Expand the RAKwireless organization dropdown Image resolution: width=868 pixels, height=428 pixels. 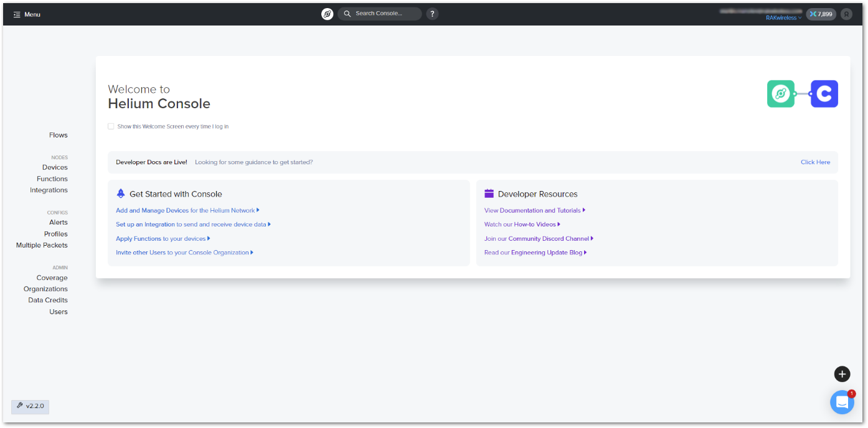pyautogui.click(x=783, y=18)
